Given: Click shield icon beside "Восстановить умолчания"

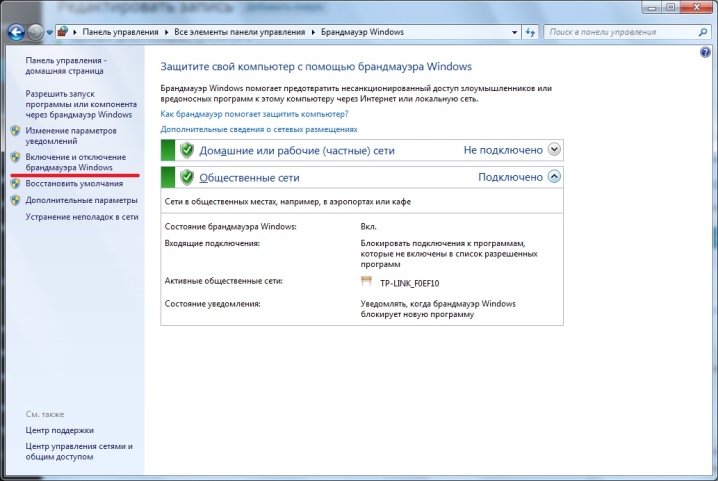Looking at the screenshot, I should [16, 184].
